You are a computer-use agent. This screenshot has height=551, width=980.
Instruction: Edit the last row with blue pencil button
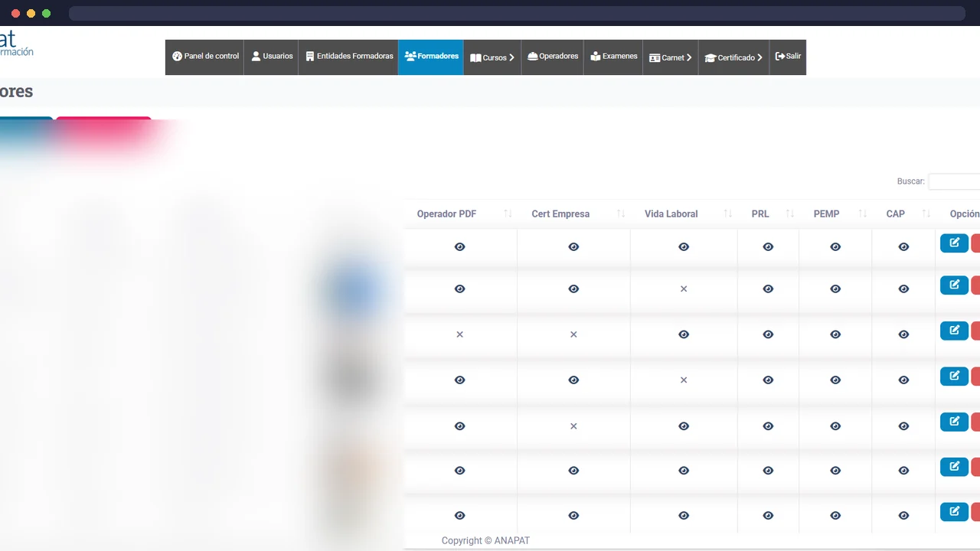pyautogui.click(x=954, y=511)
